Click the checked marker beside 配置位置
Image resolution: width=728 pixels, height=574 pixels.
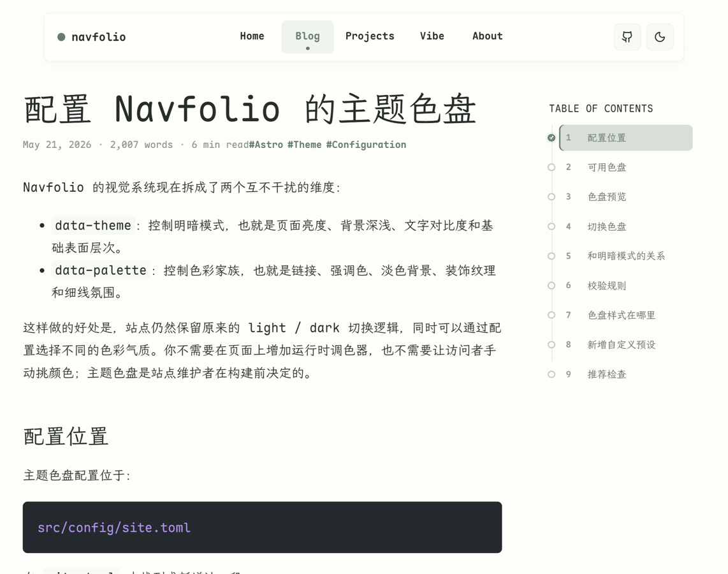[x=551, y=138]
